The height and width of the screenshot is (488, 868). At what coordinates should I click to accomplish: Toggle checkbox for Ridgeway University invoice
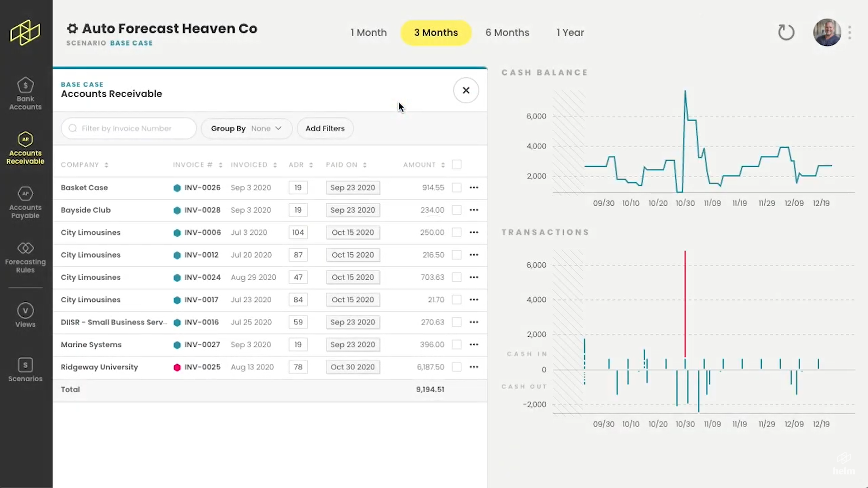click(457, 366)
